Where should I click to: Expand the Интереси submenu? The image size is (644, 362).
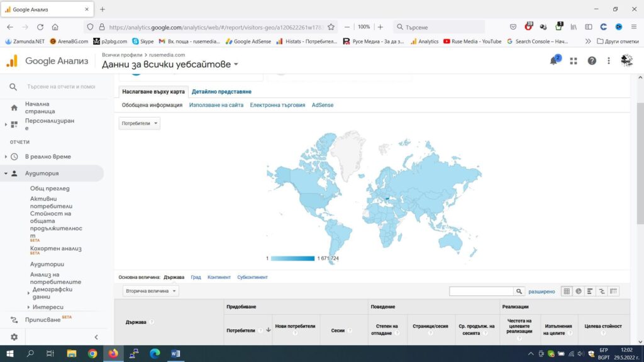[28, 307]
